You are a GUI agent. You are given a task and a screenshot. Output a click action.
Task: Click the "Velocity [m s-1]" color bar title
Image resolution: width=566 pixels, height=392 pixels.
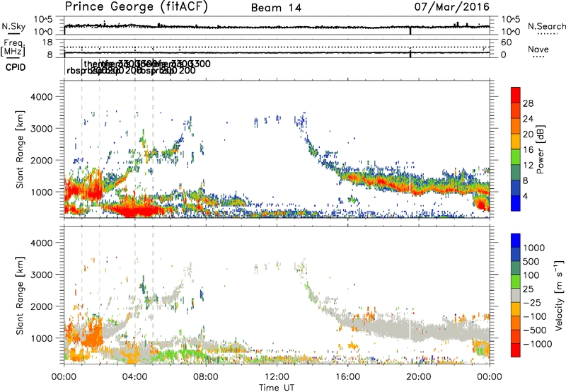[x=559, y=295]
